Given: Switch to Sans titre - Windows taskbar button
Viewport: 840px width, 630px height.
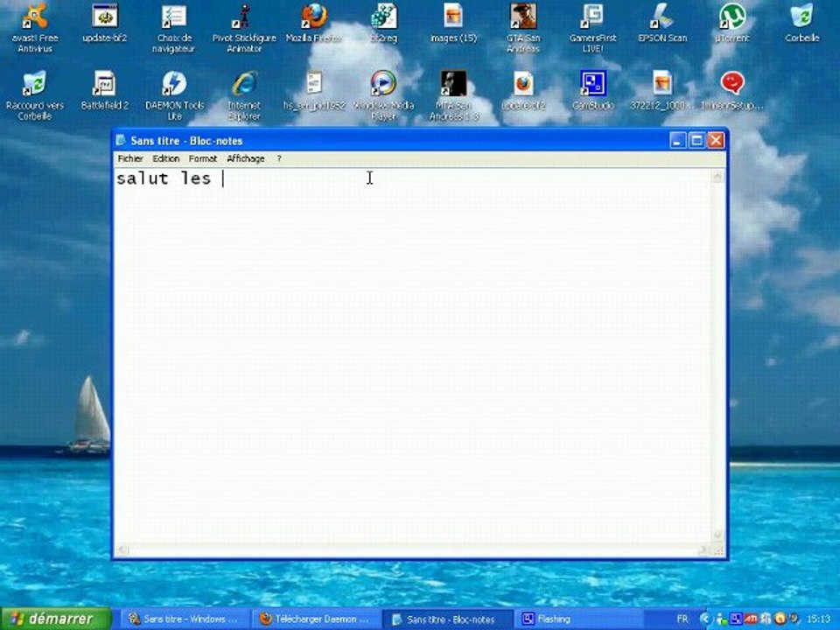Looking at the screenshot, I should point(184,619).
